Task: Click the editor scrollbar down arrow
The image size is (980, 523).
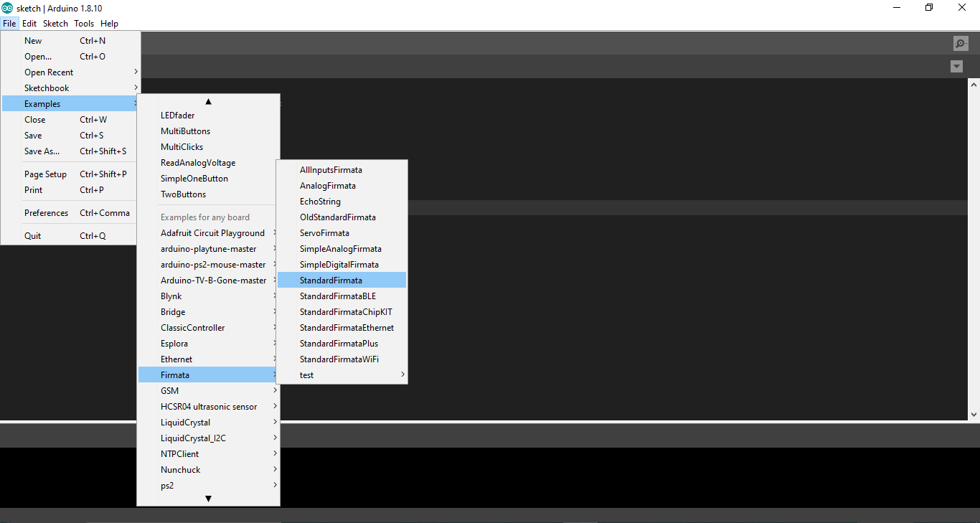Action: [974, 414]
